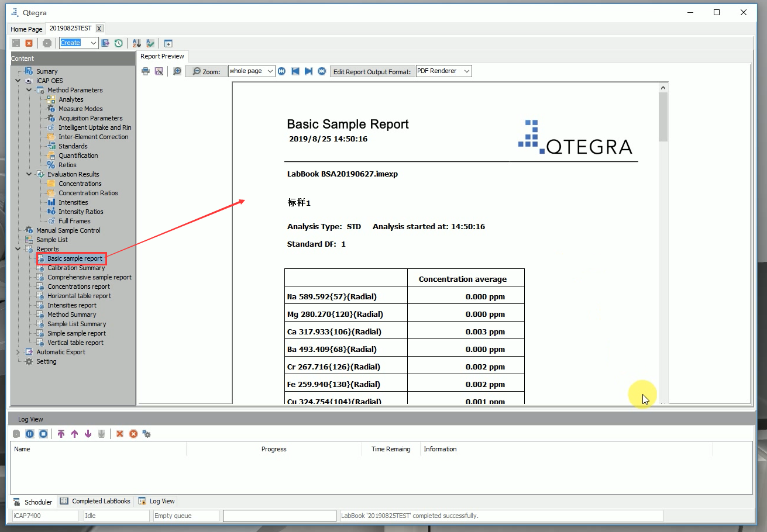Screen dimensions: 767x532
Task: Select the Report Preview tab
Action: pos(162,56)
